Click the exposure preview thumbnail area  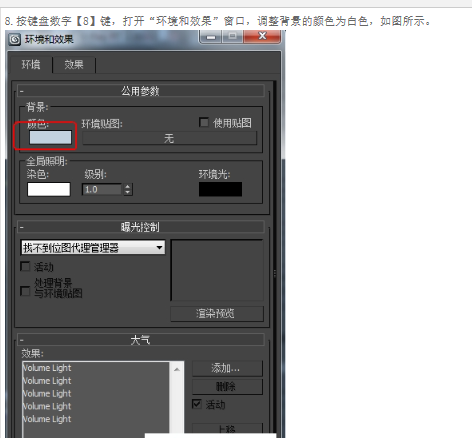pyautogui.click(x=217, y=270)
